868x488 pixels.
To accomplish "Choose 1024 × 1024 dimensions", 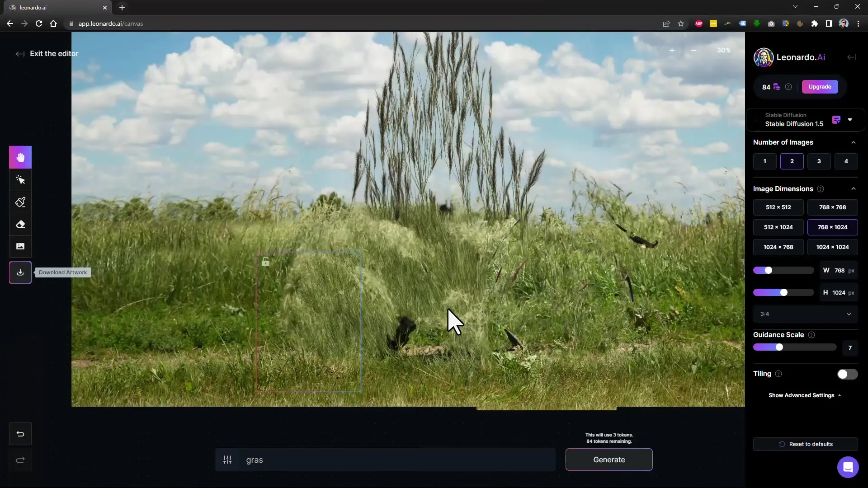I will click(x=833, y=247).
